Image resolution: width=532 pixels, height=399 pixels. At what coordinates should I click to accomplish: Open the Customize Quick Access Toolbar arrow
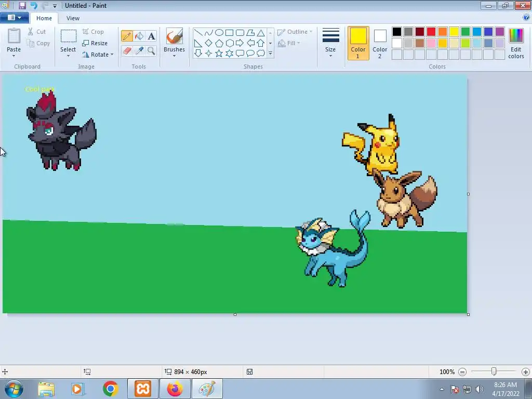(x=55, y=6)
